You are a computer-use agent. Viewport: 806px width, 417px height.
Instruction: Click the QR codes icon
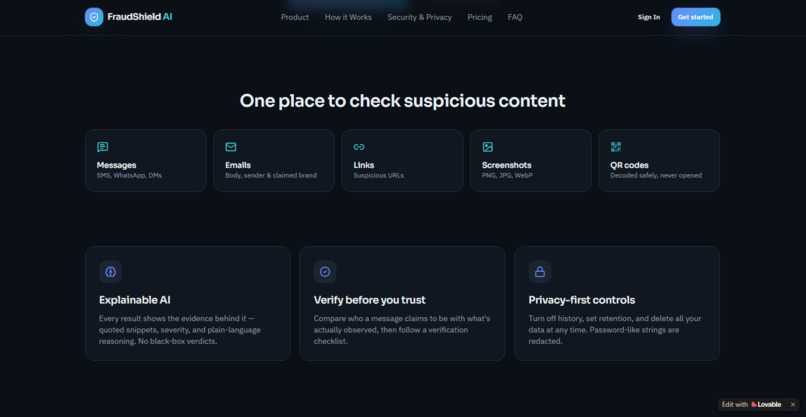pos(616,147)
